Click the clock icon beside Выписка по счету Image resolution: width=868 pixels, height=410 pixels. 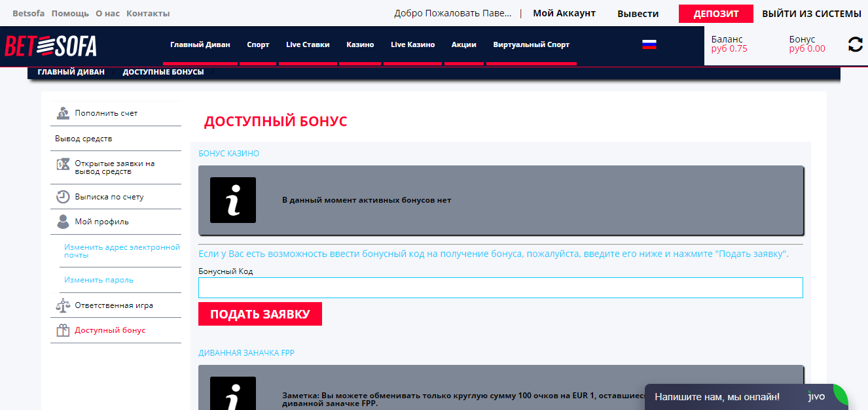(63, 196)
